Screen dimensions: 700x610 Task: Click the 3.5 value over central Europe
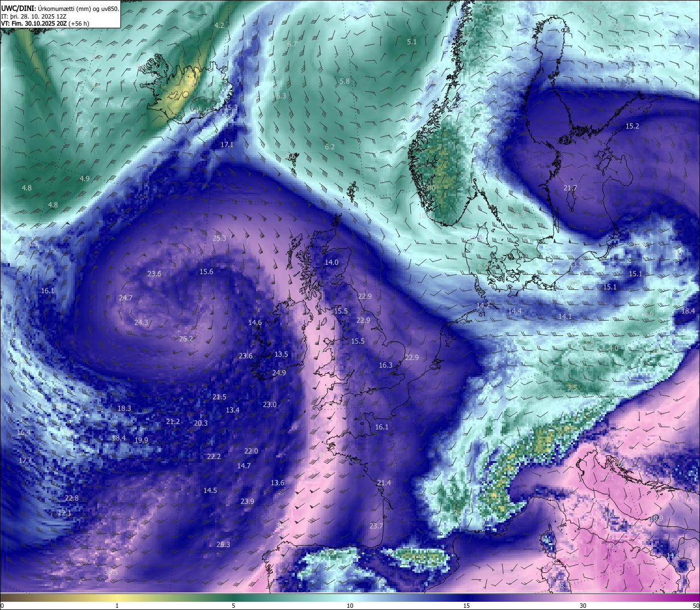click(x=572, y=387)
